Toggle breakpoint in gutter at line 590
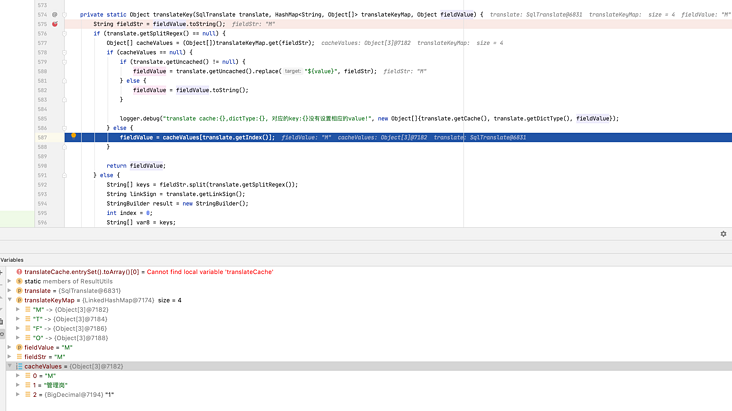 coord(54,166)
